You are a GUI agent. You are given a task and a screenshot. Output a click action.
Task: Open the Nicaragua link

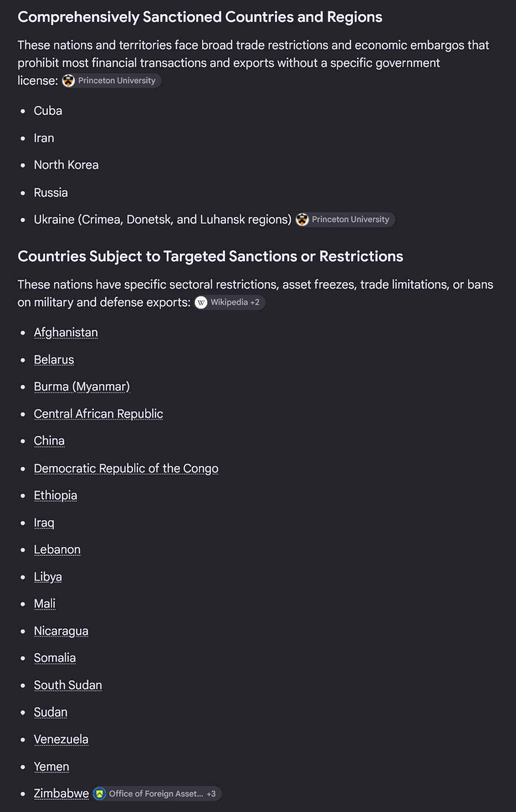[61, 631]
